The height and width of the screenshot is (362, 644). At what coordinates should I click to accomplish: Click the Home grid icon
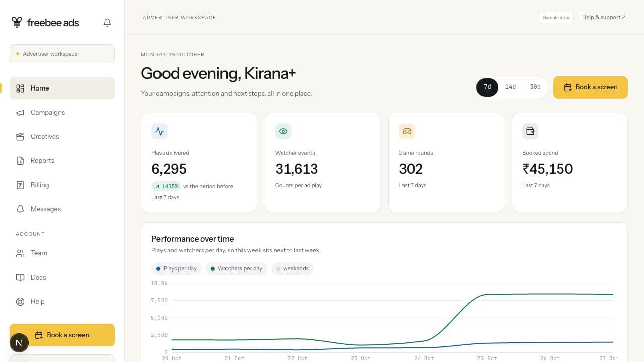tap(20, 88)
